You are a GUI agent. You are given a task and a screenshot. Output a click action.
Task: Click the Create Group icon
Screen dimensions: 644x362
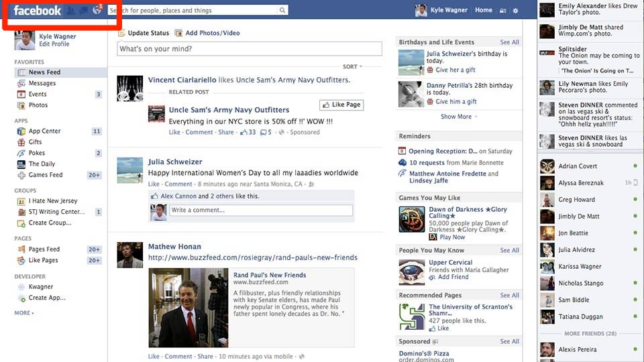pyautogui.click(x=21, y=223)
